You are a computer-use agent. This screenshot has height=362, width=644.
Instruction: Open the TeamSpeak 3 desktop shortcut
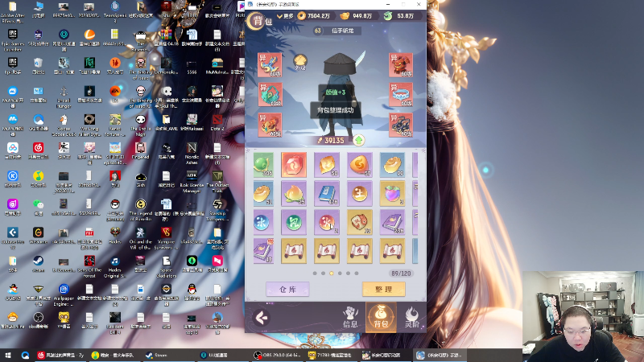click(115, 11)
